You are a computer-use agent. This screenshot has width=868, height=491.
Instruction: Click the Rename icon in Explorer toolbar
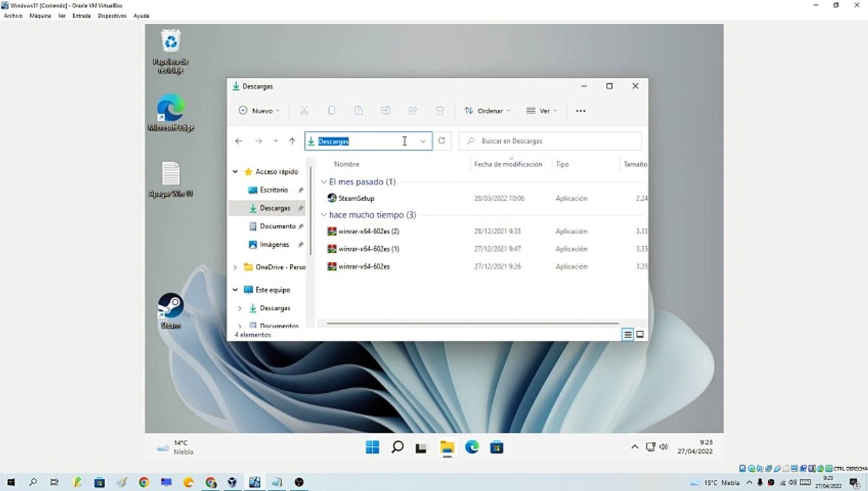(x=386, y=110)
